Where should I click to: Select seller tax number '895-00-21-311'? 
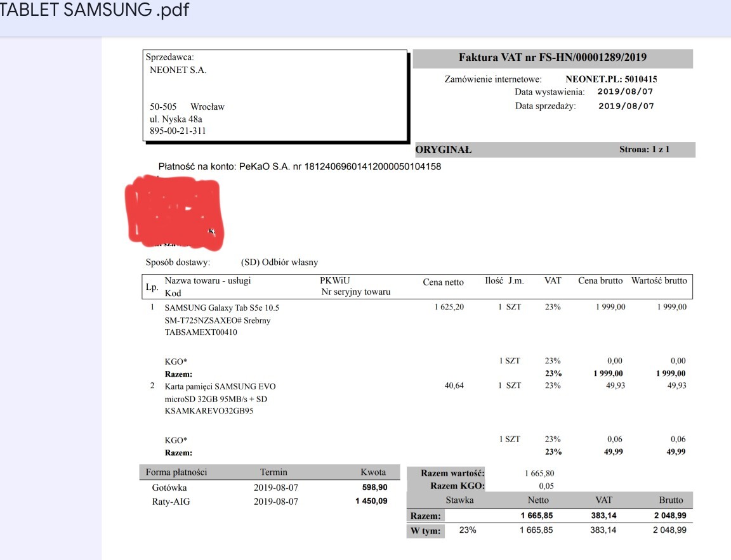pos(178,131)
